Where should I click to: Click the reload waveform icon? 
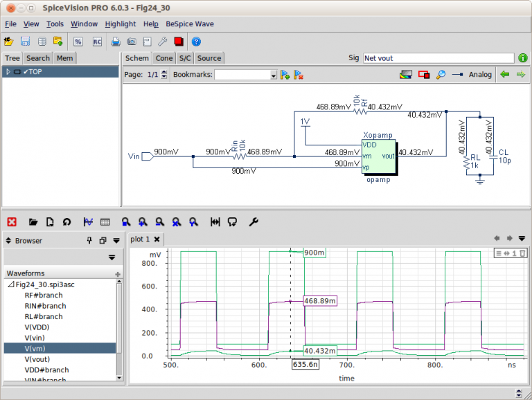pos(66,221)
